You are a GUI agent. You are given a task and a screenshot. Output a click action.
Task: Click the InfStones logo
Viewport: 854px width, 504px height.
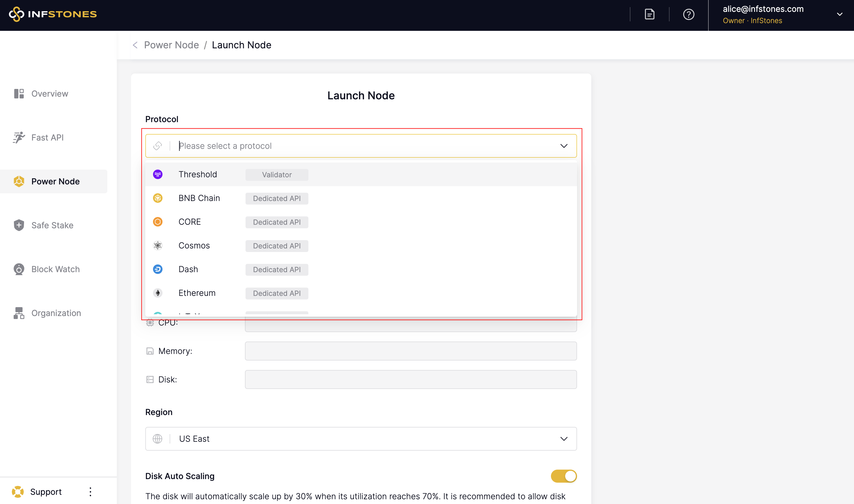(53, 14)
